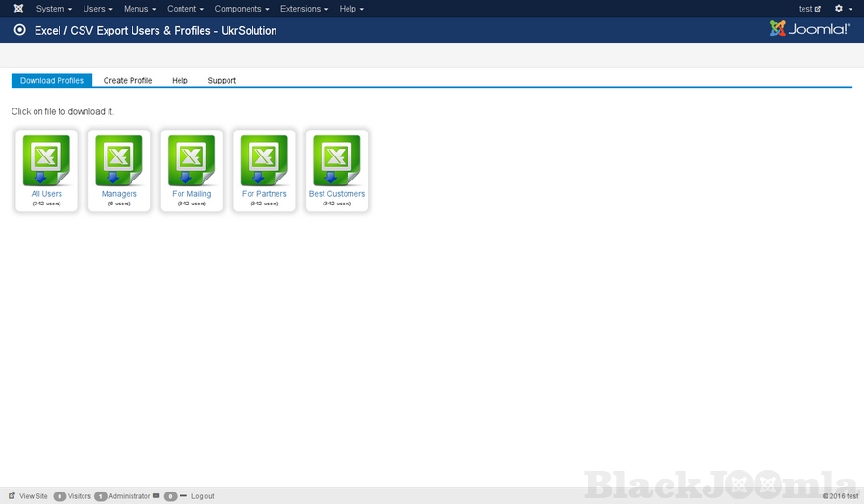Open the Users dropdown menu

[x=97, y=9]
